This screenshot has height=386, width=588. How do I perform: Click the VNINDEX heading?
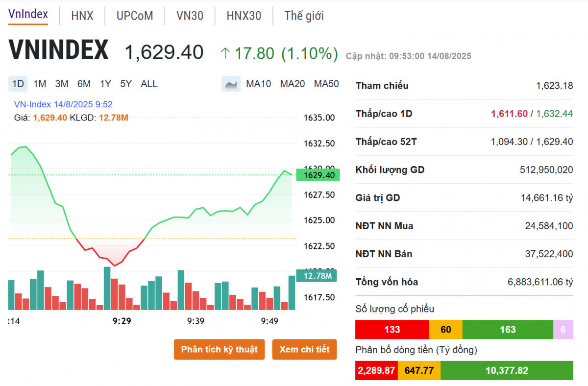[x=58, y=50]
